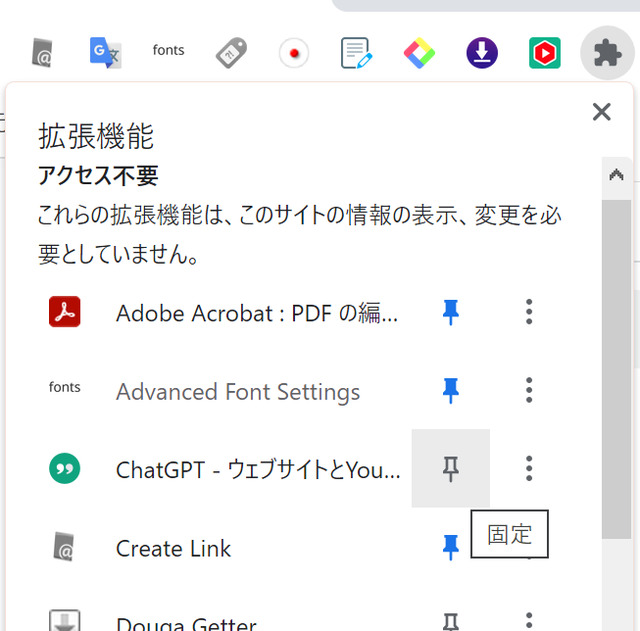Open the purple download extension icon
This screenshot has width=640, height=631.
[x=482, y=53]
